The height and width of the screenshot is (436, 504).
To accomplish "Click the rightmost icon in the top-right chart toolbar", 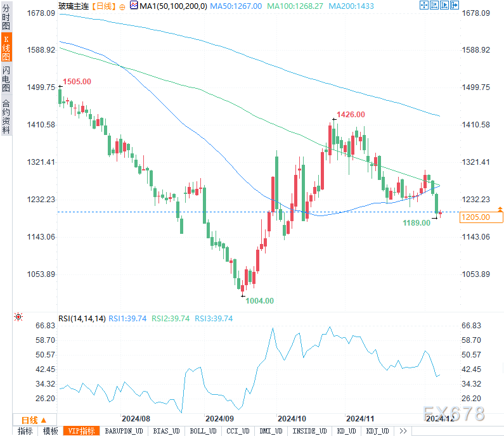I will pos(454,6).
